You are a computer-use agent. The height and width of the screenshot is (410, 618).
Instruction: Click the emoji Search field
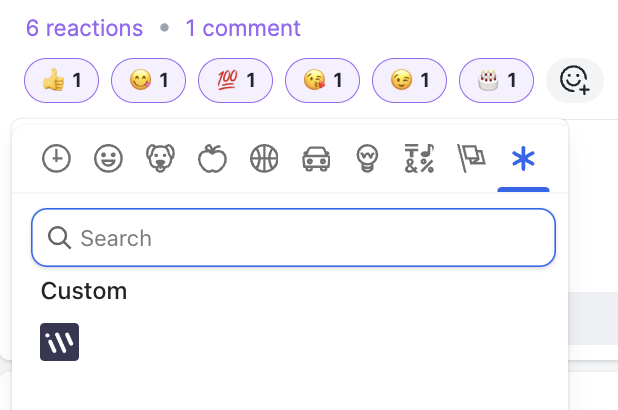(x=294, y=238)
